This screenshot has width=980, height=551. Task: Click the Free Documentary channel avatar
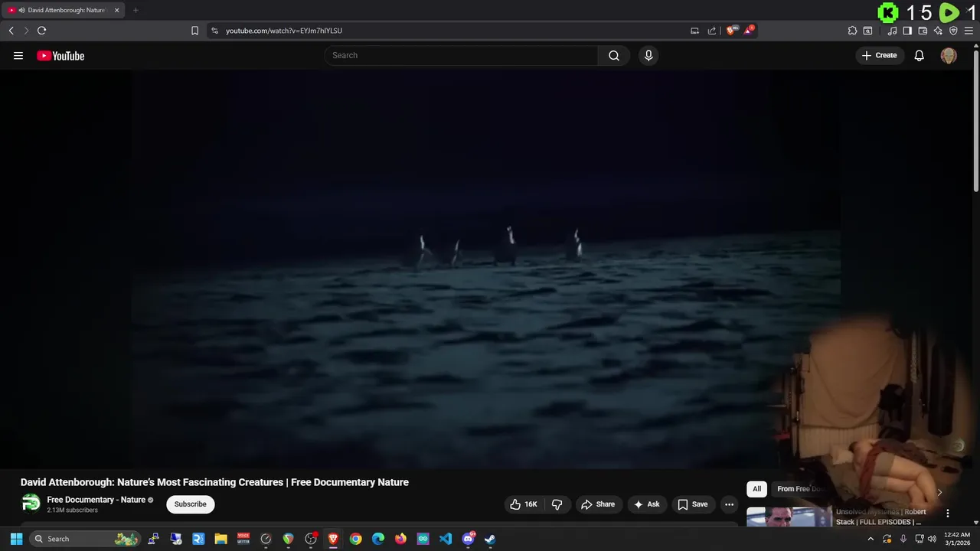point(31,504)
